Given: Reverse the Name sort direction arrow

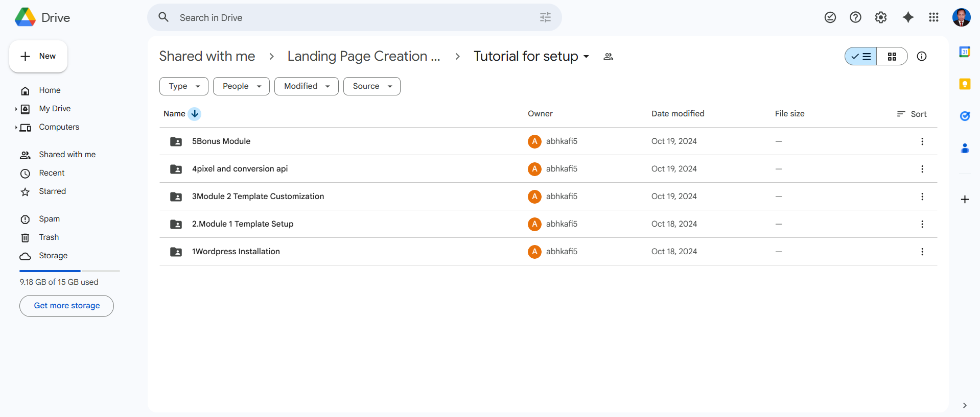Looking at the screenshot, I should click(195, 114).
